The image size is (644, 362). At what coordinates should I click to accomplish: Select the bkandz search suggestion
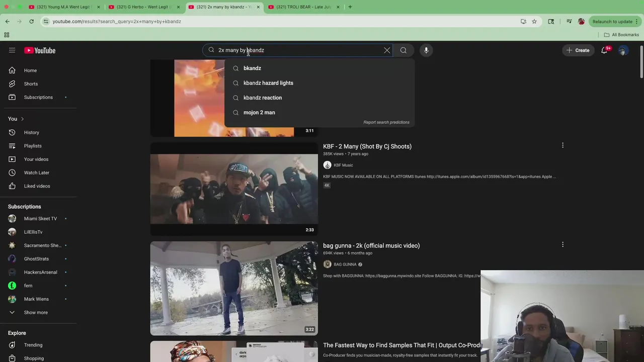pyautogui.click(x=319, y=68)
